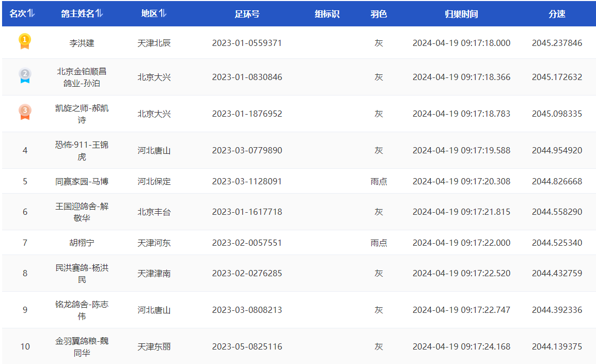Sort by 鸽主姓名 using its sort arrows

coord(99,14)
